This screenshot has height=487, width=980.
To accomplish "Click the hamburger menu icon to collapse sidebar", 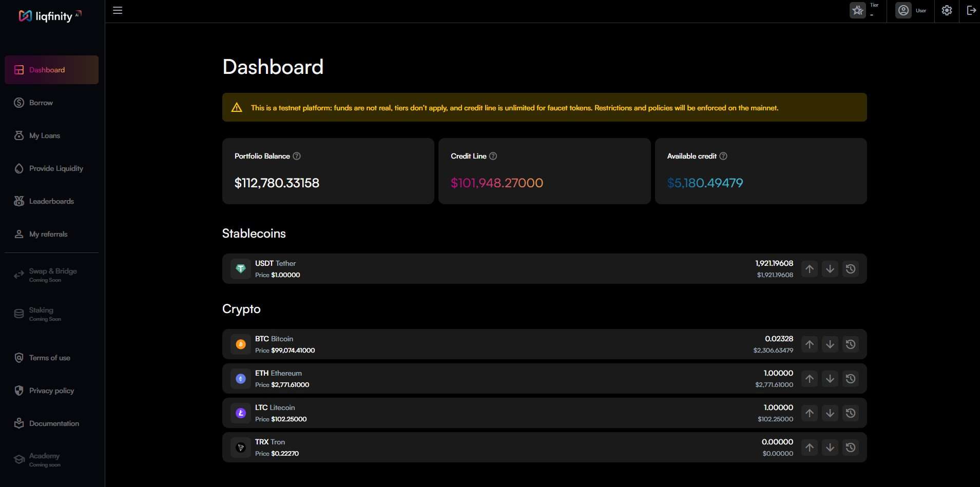I will tap(118, 10).
